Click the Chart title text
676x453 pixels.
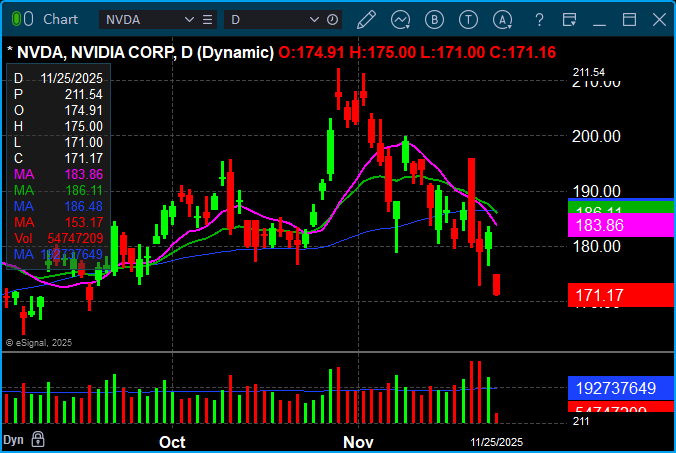pos(60,19)
